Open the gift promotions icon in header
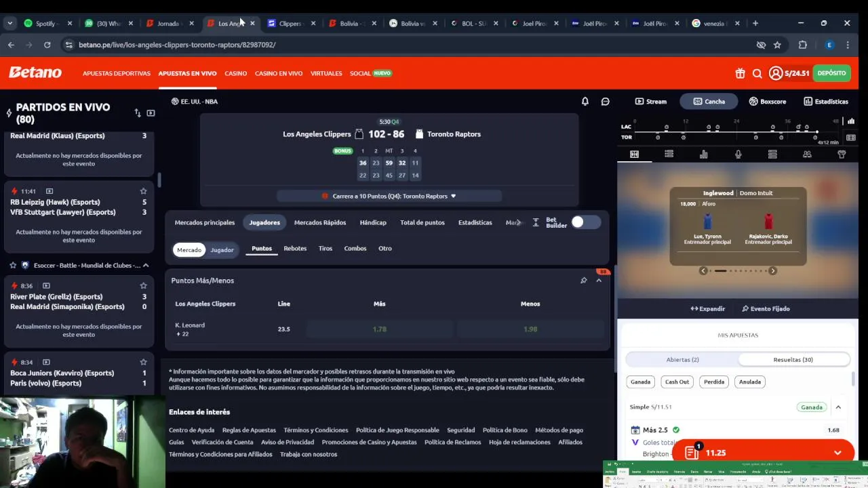The image size is (868, 488). tap(740, 73)
